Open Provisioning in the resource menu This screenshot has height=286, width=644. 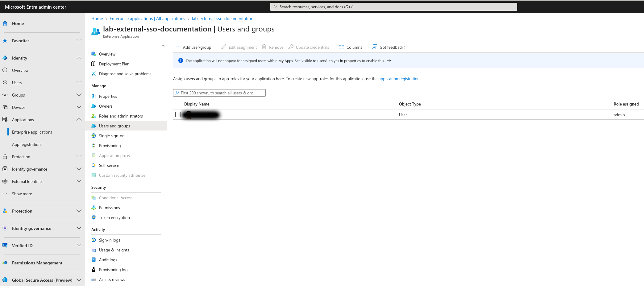[x=110, y=146]
